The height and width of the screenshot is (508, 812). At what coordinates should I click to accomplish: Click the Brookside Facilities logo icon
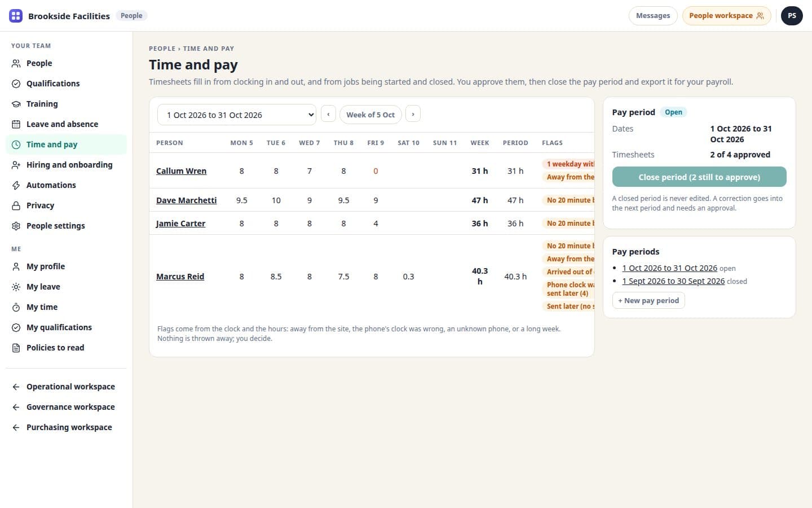[16, 16]
